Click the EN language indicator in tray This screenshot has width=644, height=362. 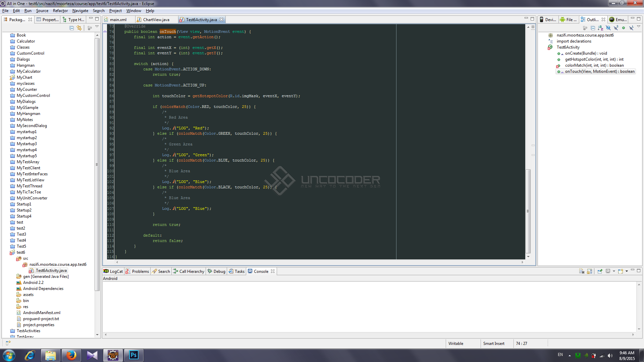pos(560,355)
